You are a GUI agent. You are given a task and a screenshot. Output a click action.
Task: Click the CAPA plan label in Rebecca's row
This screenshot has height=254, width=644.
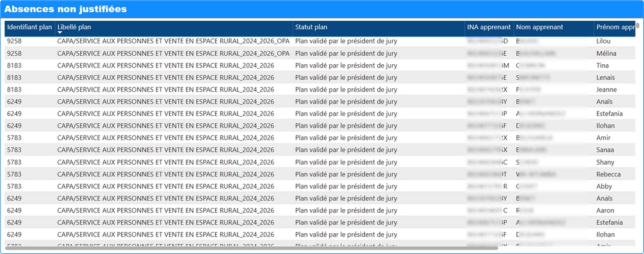(x=166, y=174)
